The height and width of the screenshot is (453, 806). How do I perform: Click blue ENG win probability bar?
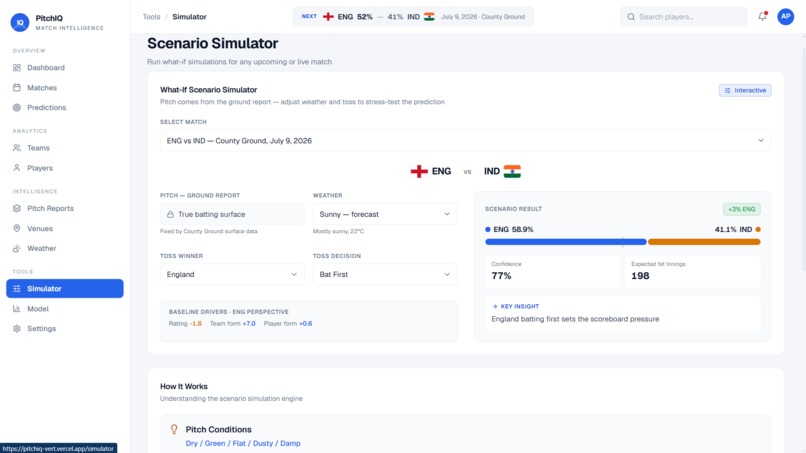tap(565, 242)
